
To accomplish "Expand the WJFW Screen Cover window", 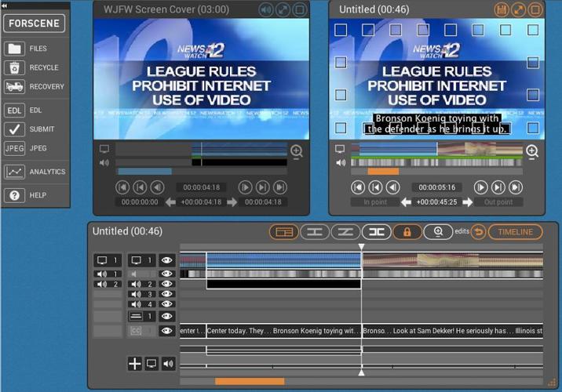I will pyautogui.click(x=283, y=9).
